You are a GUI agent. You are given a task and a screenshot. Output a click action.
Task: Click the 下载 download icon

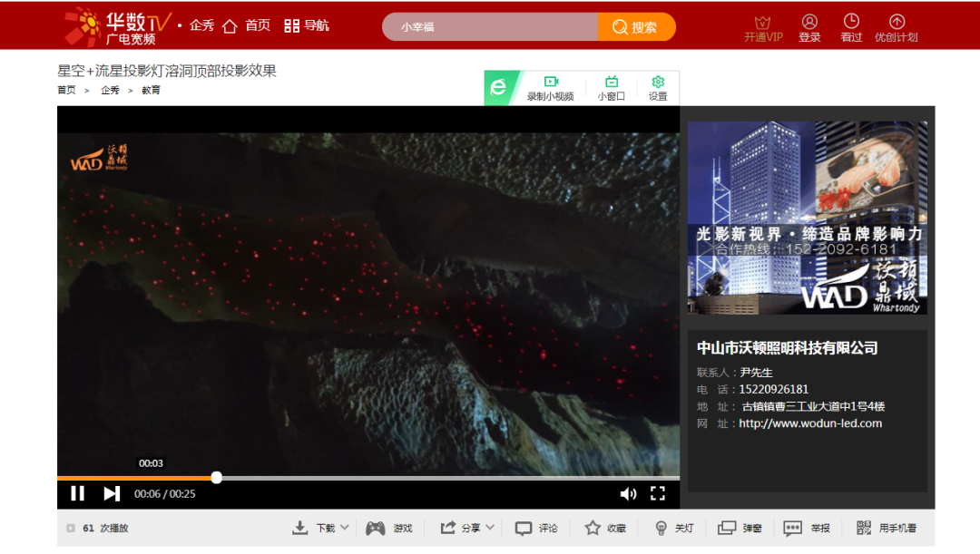click(300, 529)
